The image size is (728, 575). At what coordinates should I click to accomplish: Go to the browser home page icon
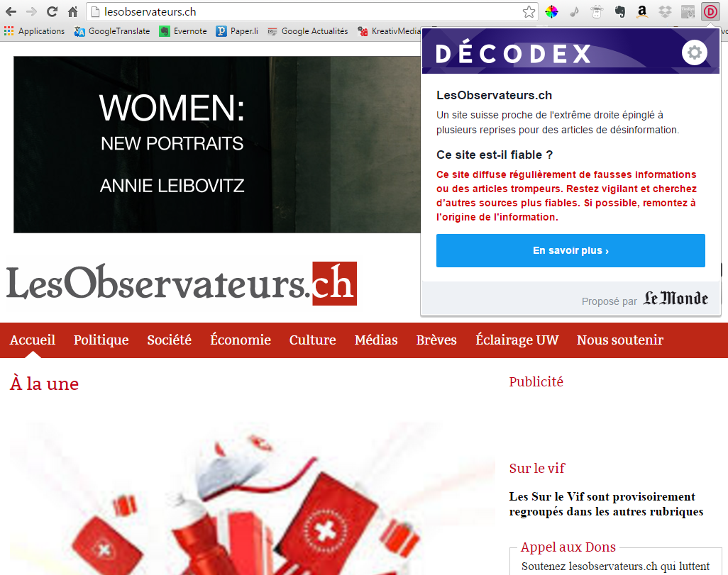click(x=72, y=12)
